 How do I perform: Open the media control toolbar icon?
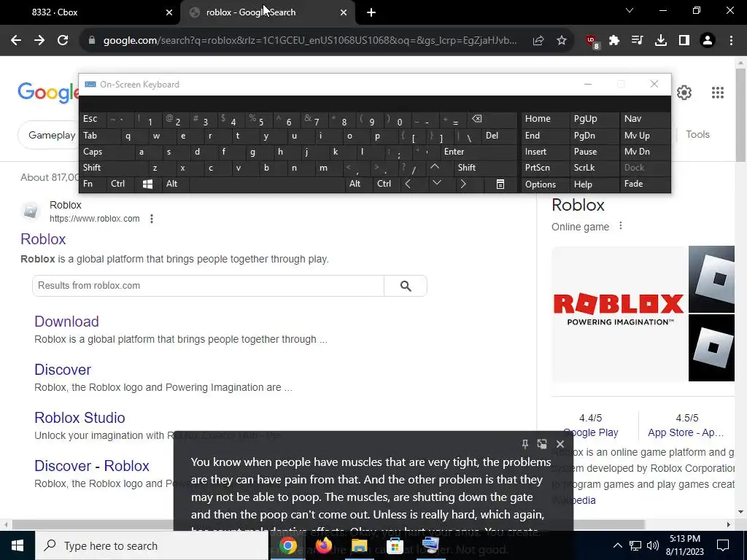[637, 41]
